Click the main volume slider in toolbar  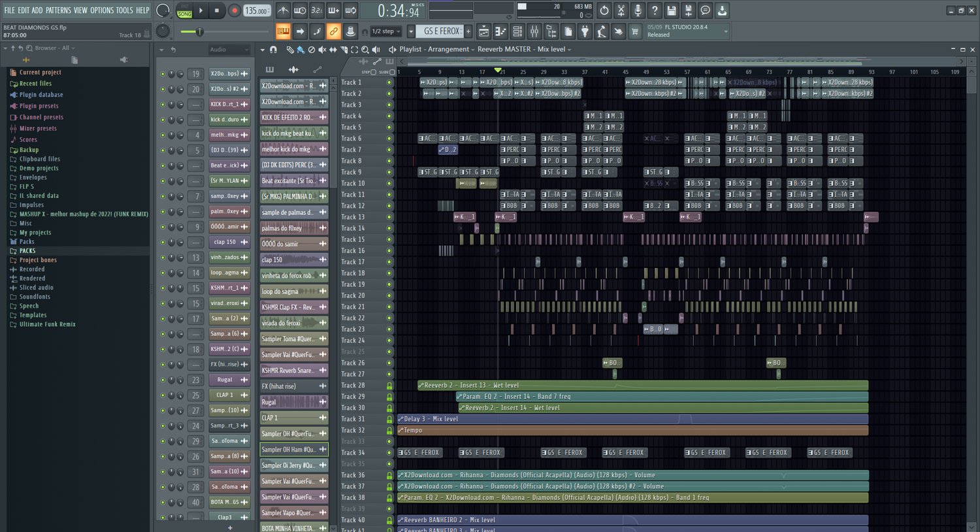(x=225, y=31)
